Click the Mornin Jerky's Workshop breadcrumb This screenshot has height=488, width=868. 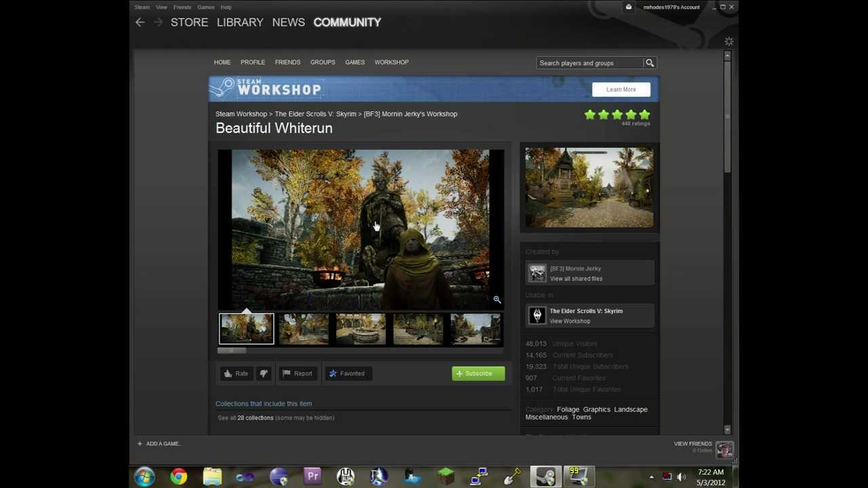click(x=410, y=114)
